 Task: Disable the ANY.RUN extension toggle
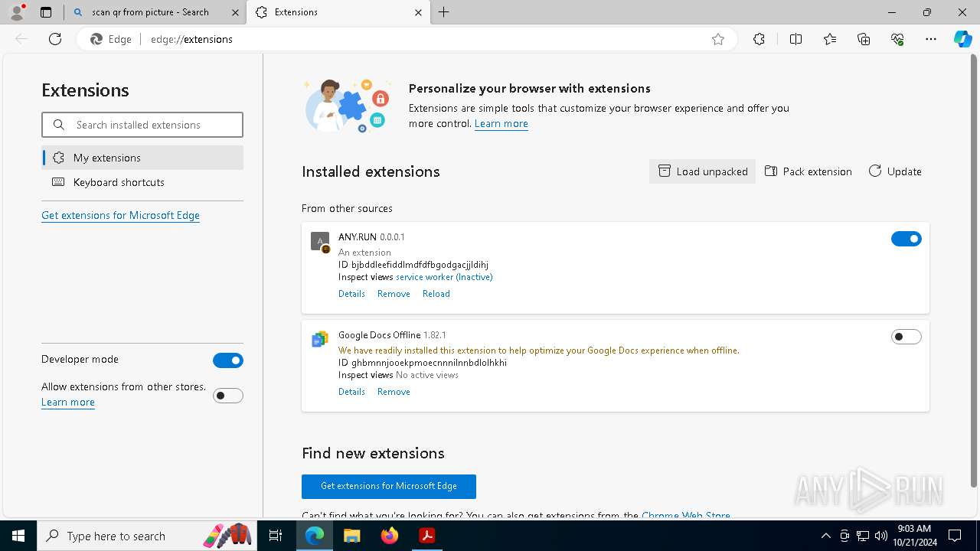(x=906, y=240)
